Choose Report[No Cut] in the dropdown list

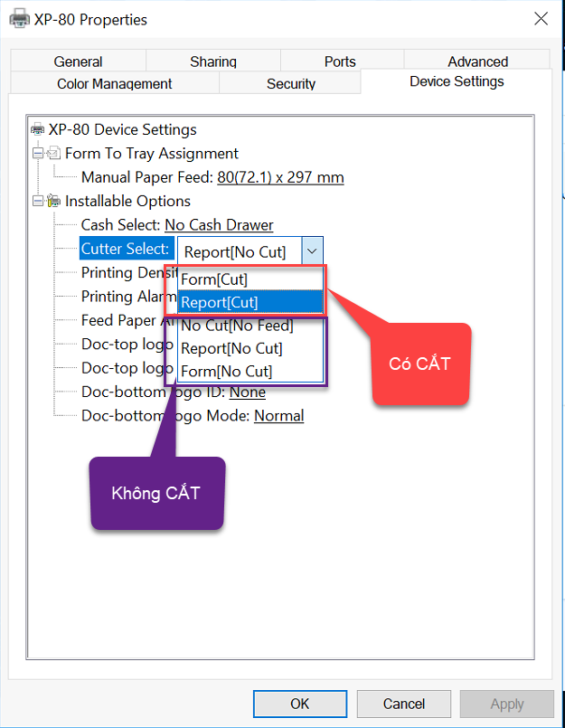pyautogui.click(x=250, y=348)
